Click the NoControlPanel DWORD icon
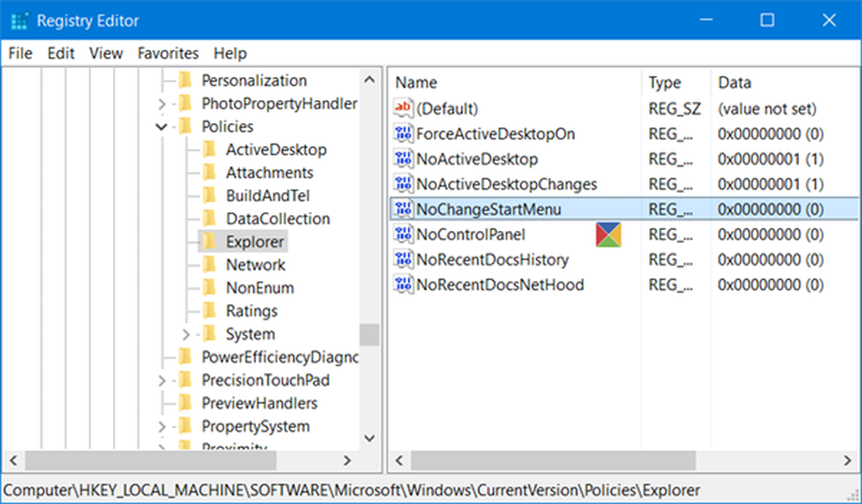 click(403, 234)
